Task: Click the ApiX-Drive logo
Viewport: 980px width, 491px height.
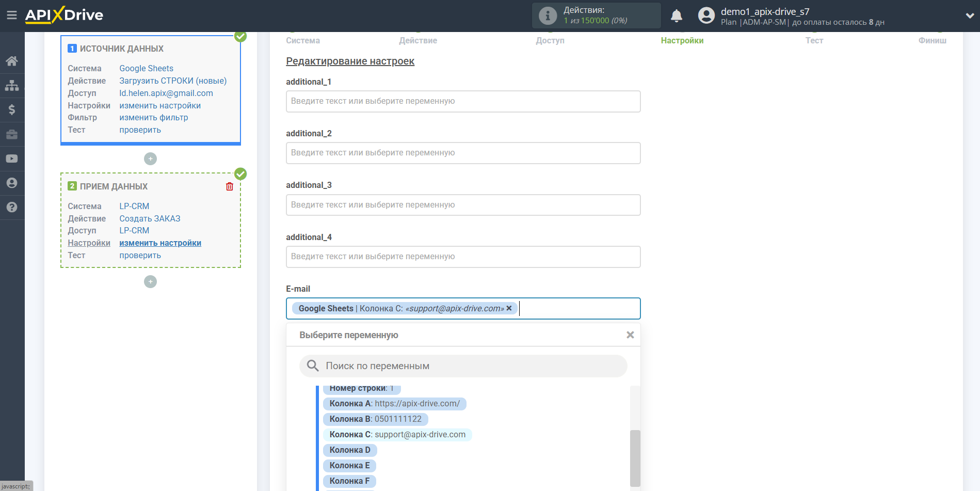Action: (x=64, y=15)
